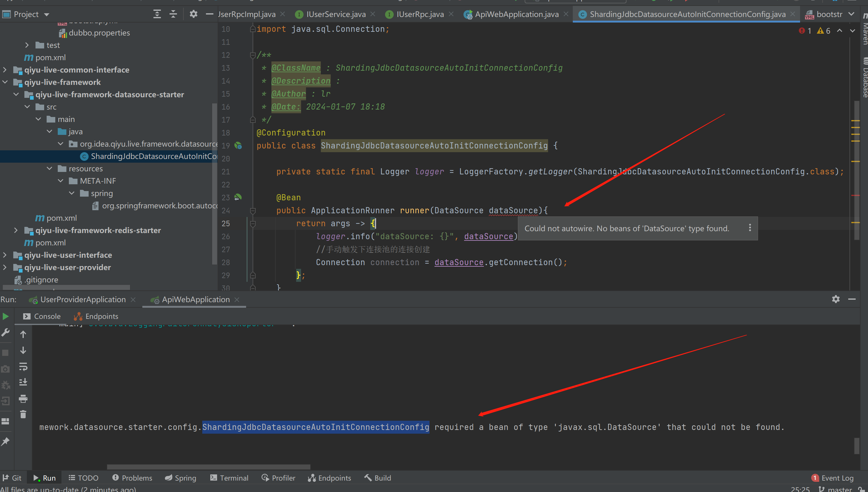
Task: Open Git tool window
Action: pos(12,478)
